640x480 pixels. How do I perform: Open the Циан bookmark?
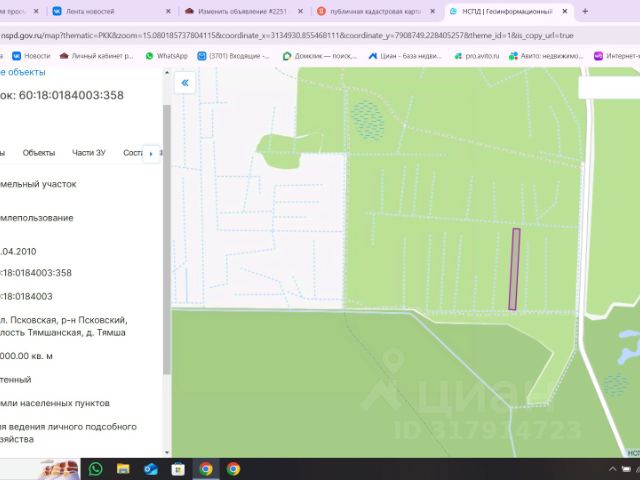[405, 56]
